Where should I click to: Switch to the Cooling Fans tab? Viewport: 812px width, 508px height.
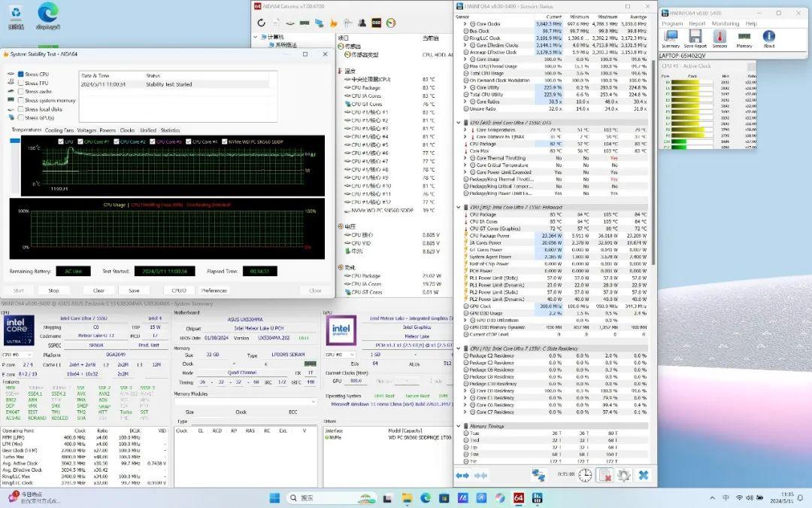[59, 130]
